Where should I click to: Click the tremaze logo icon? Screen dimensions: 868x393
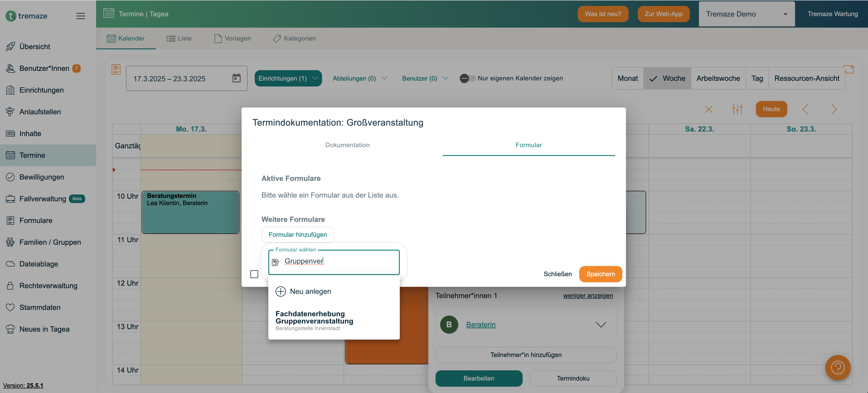click(11, 16)
